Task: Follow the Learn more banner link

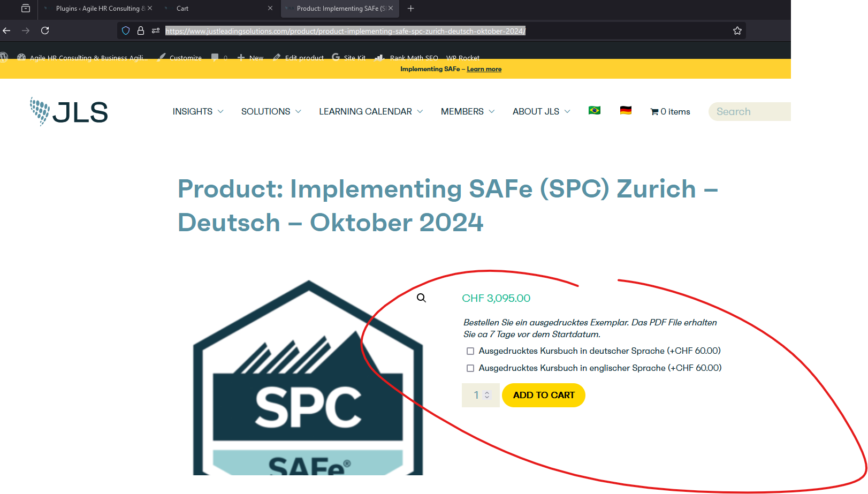Action: pos(484,69)
